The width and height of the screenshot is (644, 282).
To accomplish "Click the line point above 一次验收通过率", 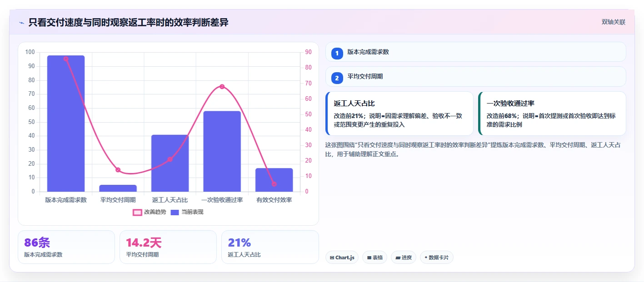I will [x=222, y=86].
